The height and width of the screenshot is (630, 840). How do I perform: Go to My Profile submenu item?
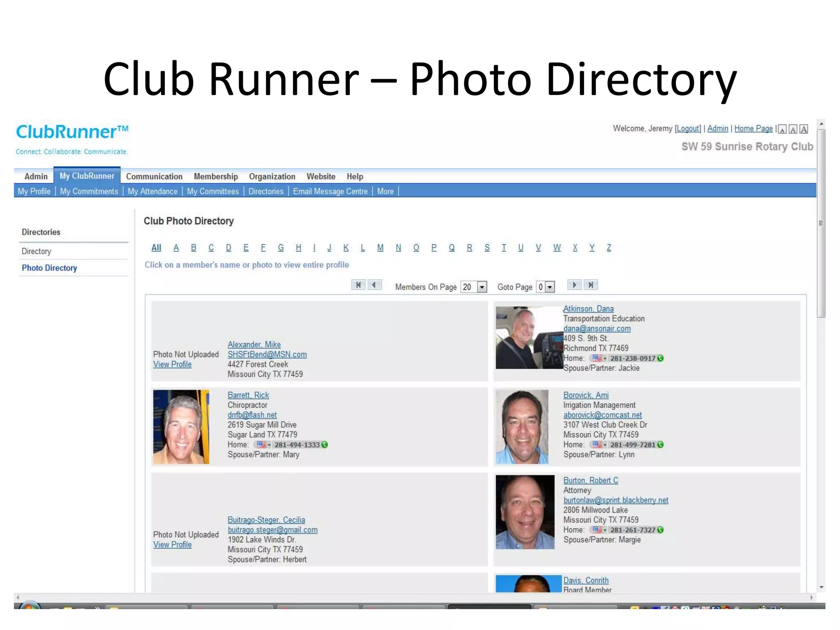pos(34,192)
